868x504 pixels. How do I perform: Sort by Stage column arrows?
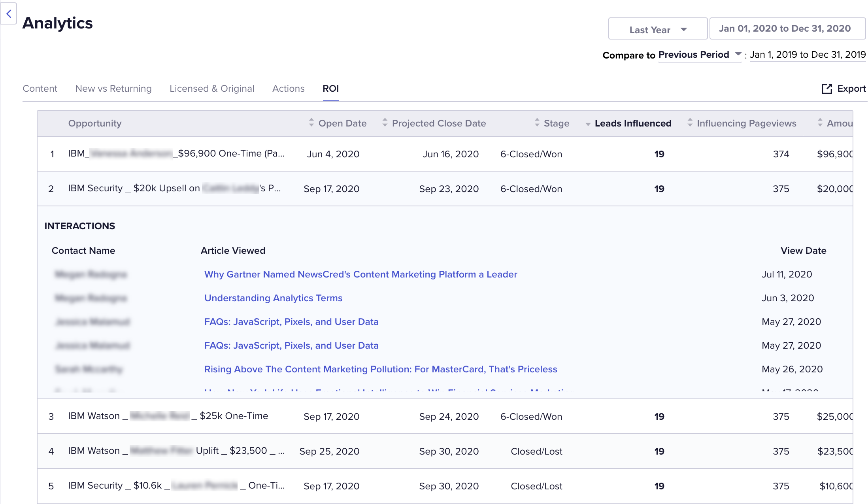click(x=537, y=123)
